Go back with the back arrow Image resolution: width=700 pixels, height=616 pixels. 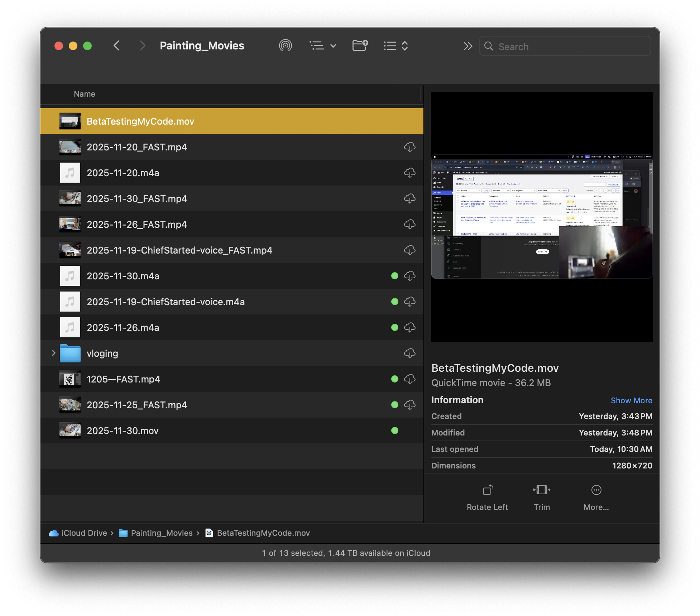pyautogui.click(x=117, y=46)
